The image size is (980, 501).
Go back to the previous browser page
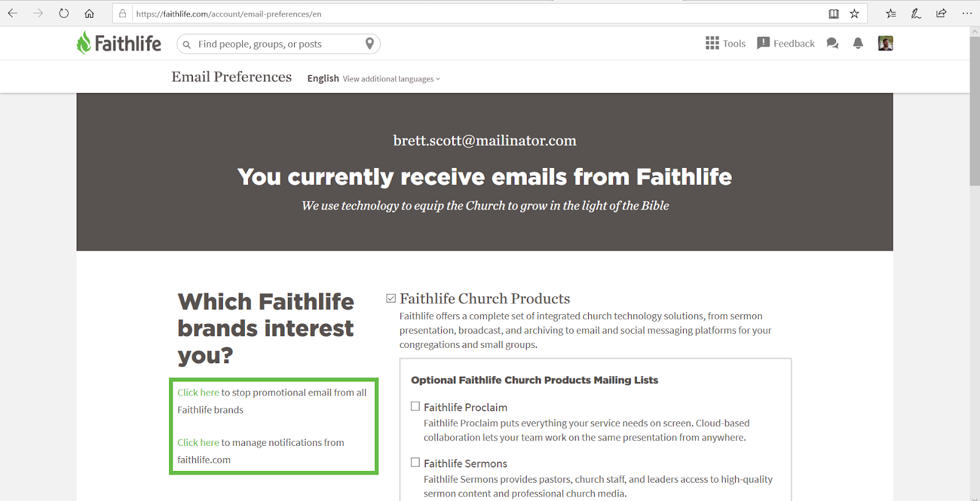point(12,13)
